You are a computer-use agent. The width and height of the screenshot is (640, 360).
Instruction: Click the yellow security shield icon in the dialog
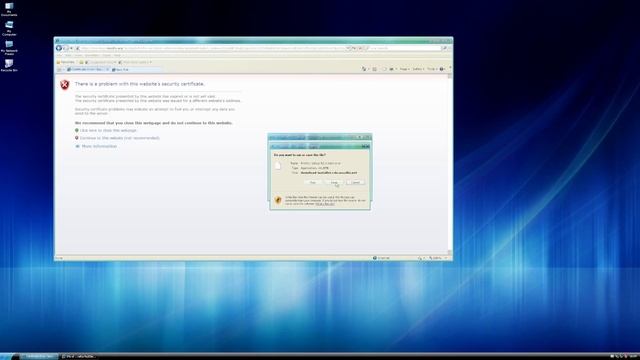pos(278,200)
